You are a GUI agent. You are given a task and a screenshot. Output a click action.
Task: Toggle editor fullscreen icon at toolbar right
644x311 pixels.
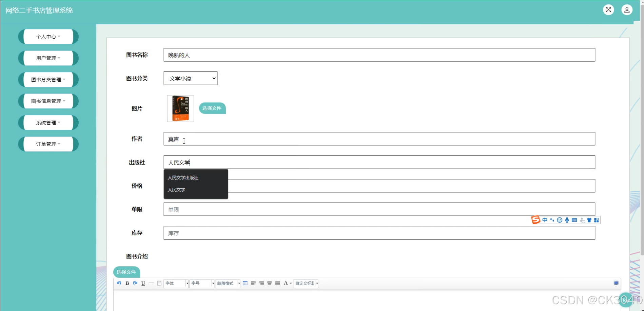pos(616,283)
